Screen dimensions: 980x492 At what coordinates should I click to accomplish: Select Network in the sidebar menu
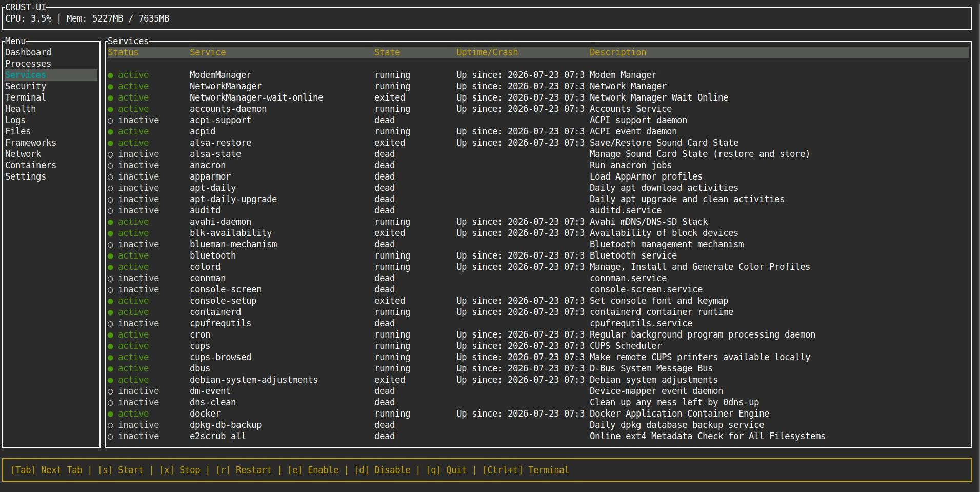23,154
